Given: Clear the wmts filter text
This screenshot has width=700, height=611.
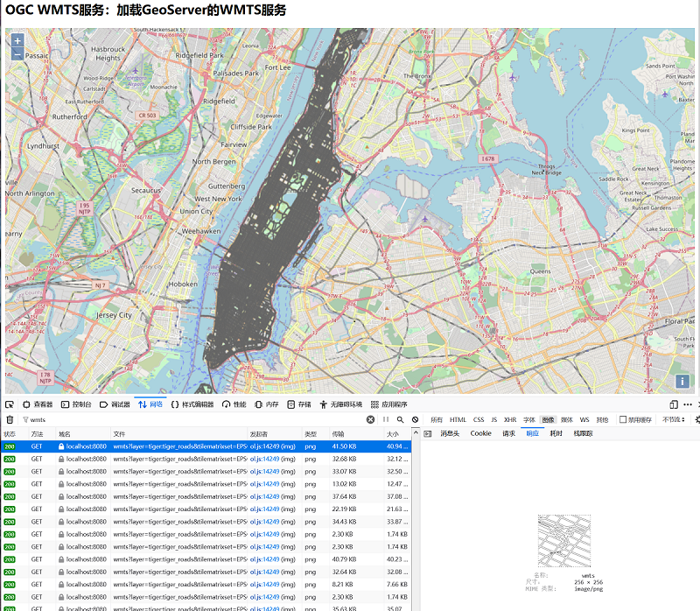Looking at the screenshot, I should coord(370,420).
